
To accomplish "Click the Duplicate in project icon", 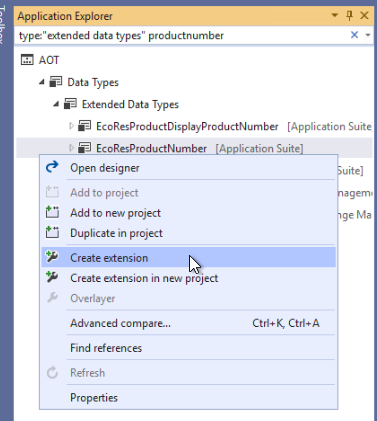I will click(x=52, y=233).
